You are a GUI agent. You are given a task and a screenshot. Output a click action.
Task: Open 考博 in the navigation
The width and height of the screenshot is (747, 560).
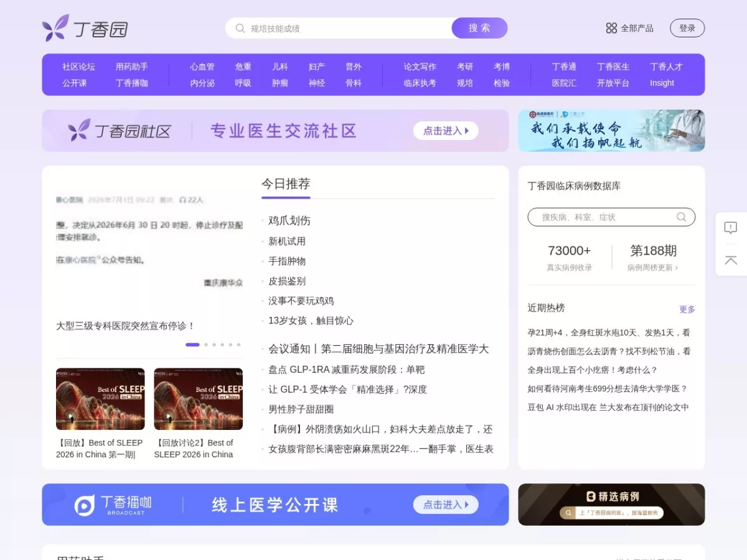(x=502, y=67)
